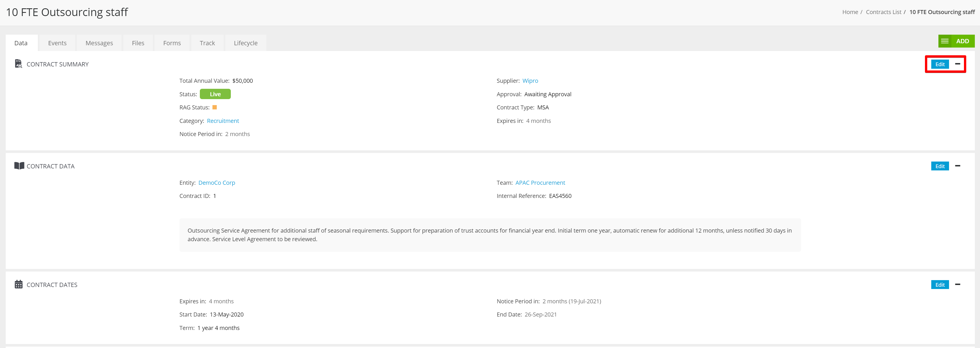Screen dimensions: 980x348
Task: Click the Contract Type MSA value
Action: [x=543, y=107]
